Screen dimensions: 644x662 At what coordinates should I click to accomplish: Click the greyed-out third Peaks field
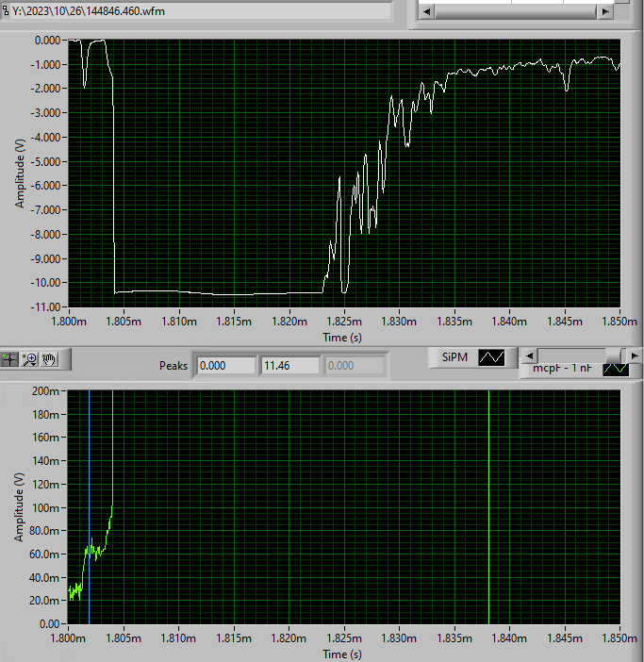[354, 366]
